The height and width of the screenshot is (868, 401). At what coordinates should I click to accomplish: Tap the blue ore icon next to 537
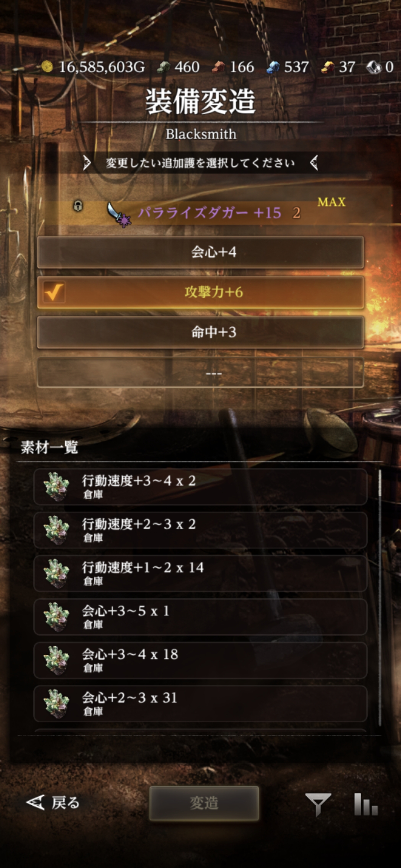[273, 67]
